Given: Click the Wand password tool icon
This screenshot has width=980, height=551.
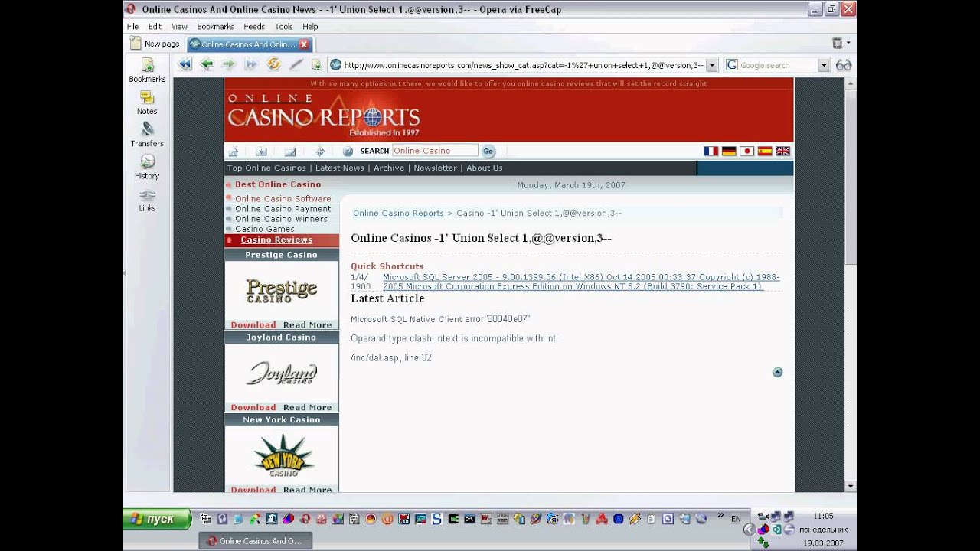Looking at the screenshot, I should tap(296, 65).
